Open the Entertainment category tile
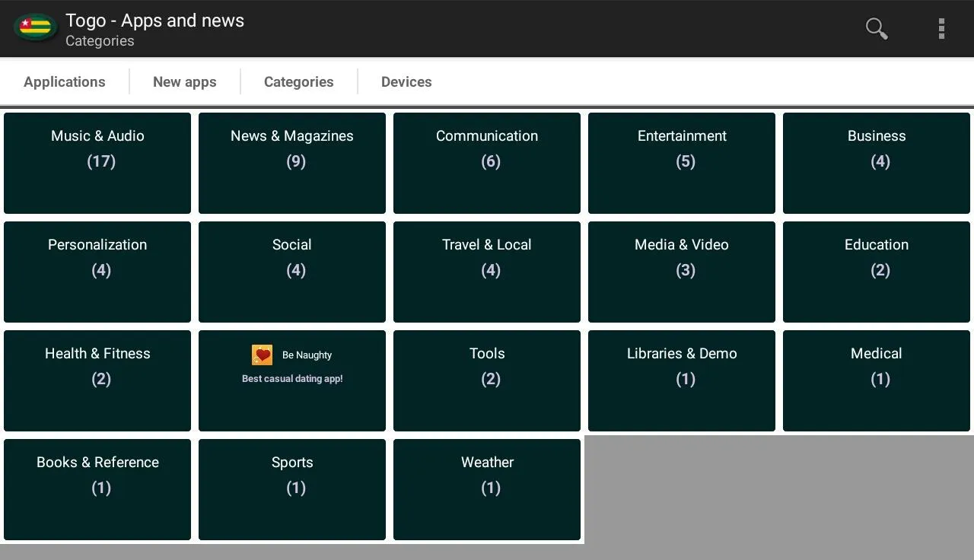Image resolution: width=974 pixels, height=560 pixels. tap(682, 163)
